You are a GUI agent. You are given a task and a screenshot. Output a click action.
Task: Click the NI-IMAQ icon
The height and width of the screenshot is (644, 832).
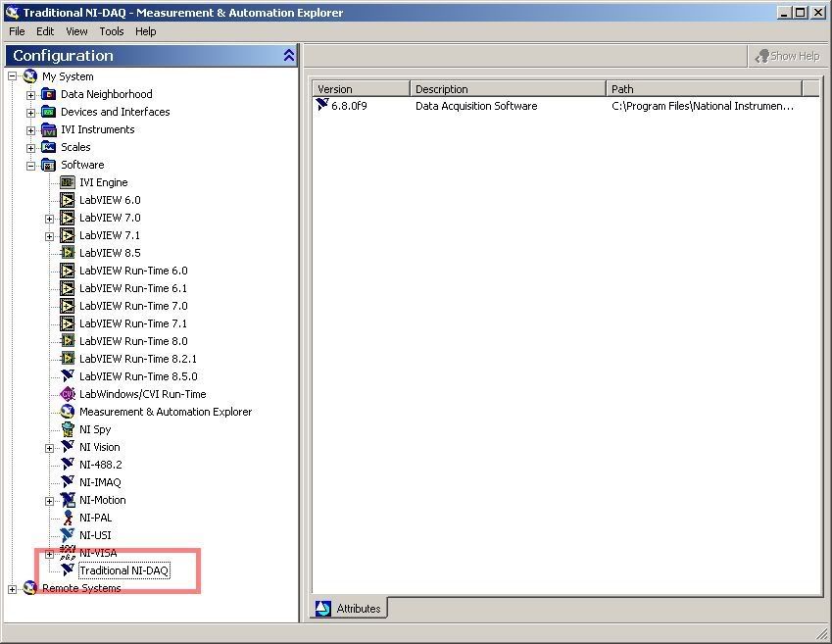pos(68,481)
